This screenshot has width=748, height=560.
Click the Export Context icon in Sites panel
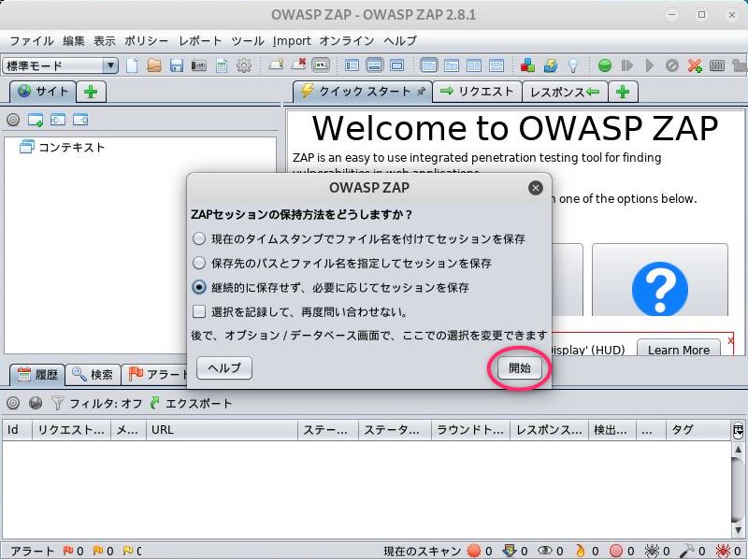pyautogui.click(x=80, y=120)
